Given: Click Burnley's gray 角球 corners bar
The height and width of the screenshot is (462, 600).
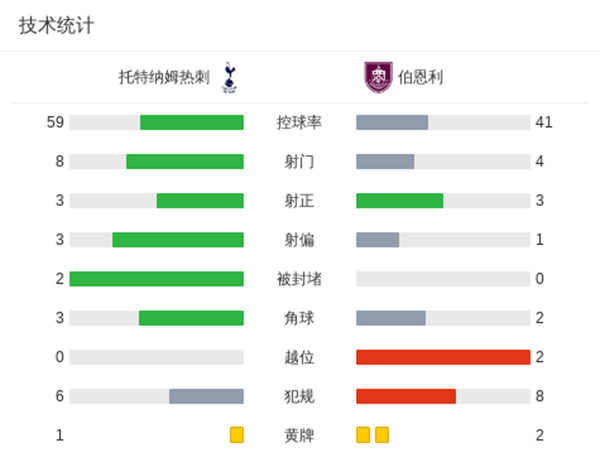Looking at the screenshot, I should [391, 318].
